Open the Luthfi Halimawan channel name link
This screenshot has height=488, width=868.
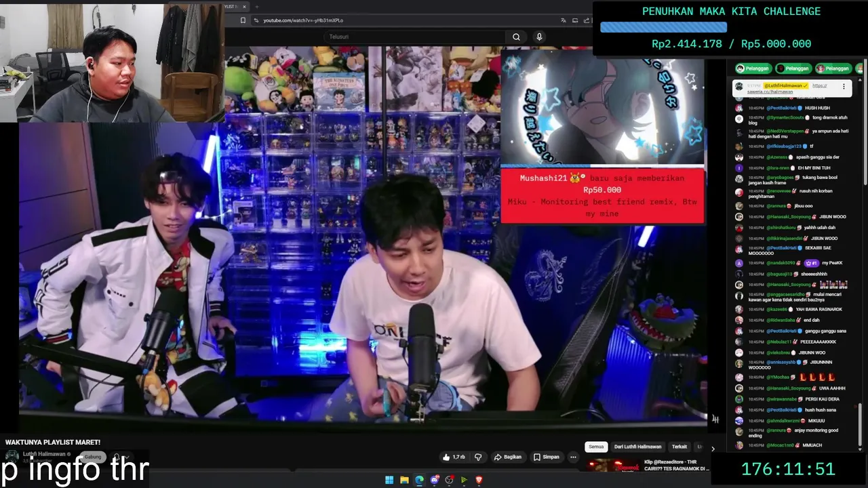44,454
